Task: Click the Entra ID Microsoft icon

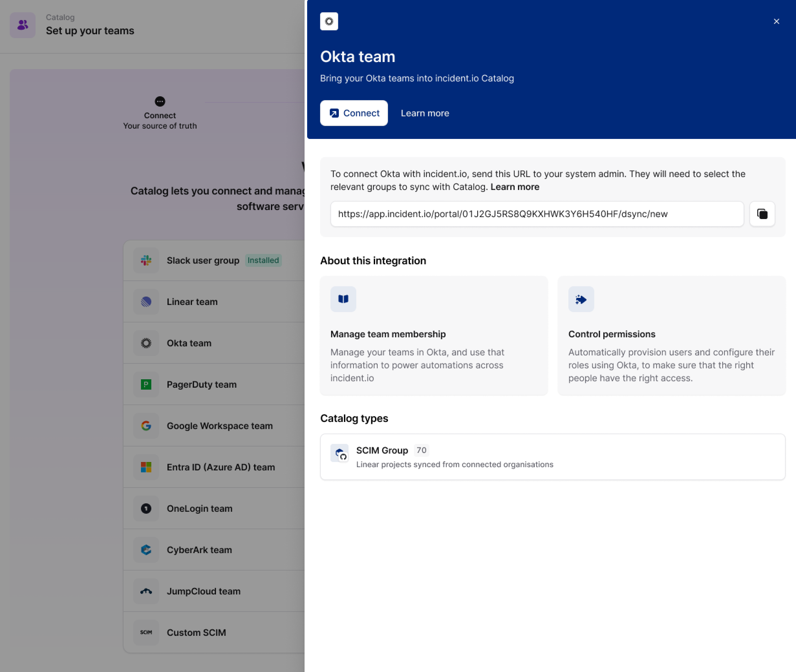Action: pyautogui.click(x=146, y=467)
